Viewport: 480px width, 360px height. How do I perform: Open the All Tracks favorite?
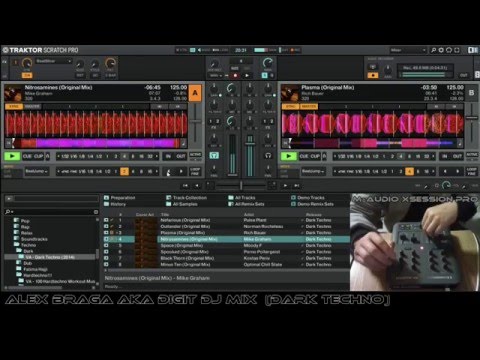(x=242, y=198)
